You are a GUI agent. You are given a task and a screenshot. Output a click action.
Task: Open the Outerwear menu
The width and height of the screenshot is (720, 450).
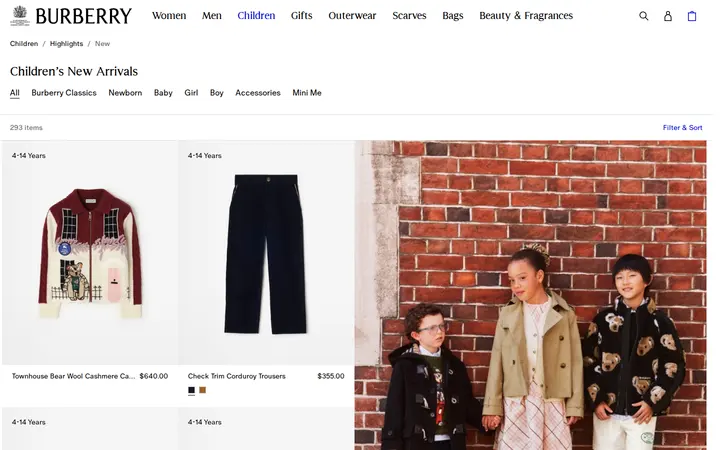352,16
